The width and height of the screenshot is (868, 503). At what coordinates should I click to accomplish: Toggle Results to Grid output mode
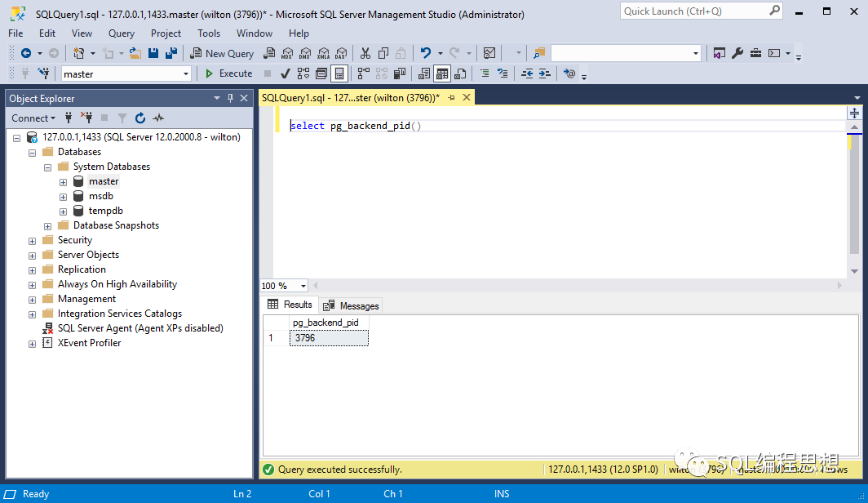click(x=441, y=73)
